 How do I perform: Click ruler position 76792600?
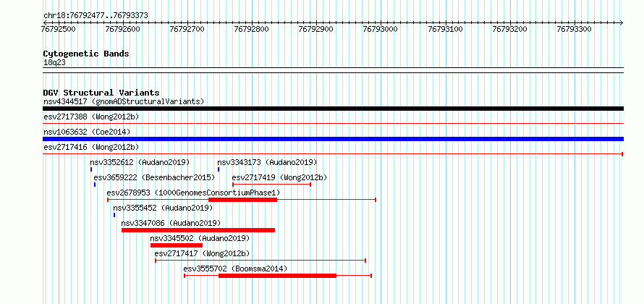tap(123, 29)
